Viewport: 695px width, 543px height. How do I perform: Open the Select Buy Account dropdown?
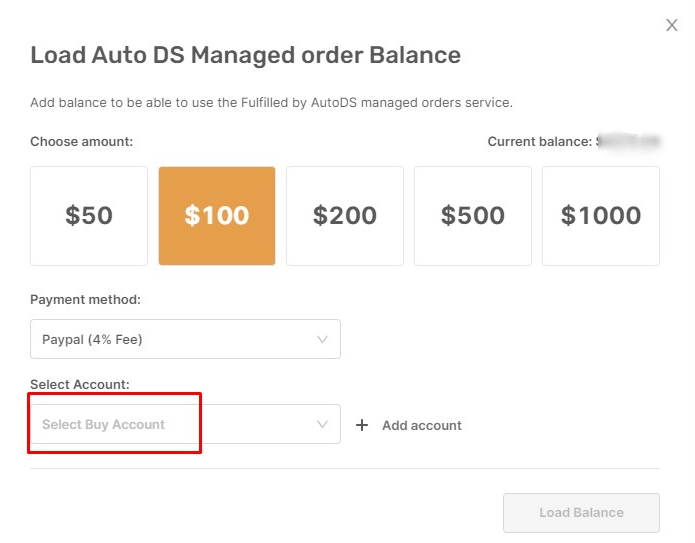[185, 424]
